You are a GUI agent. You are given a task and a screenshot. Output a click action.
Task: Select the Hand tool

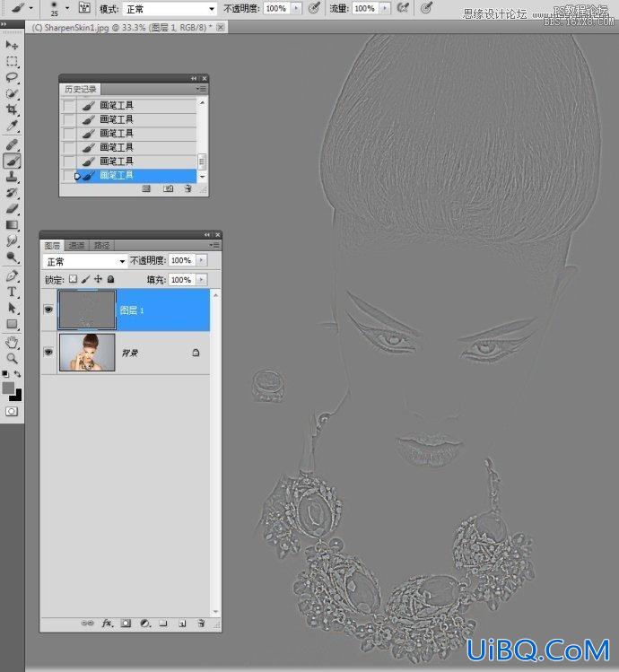point(12,342)
